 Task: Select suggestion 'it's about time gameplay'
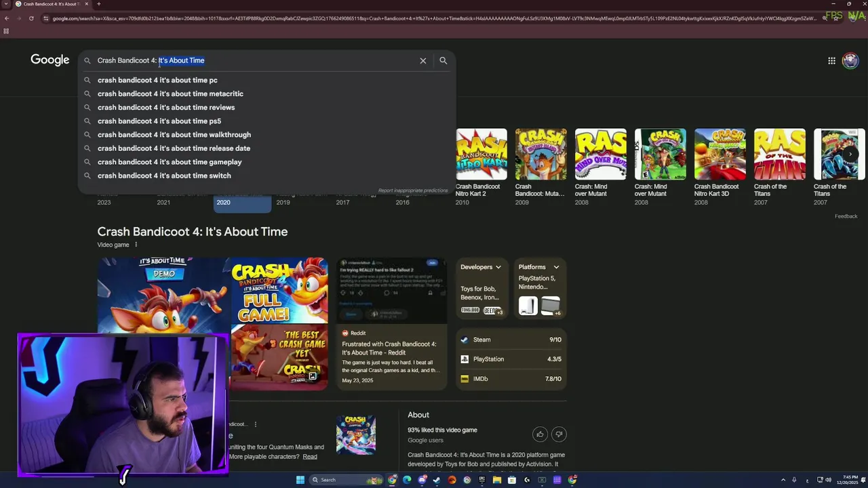click(x=170, y=162)
